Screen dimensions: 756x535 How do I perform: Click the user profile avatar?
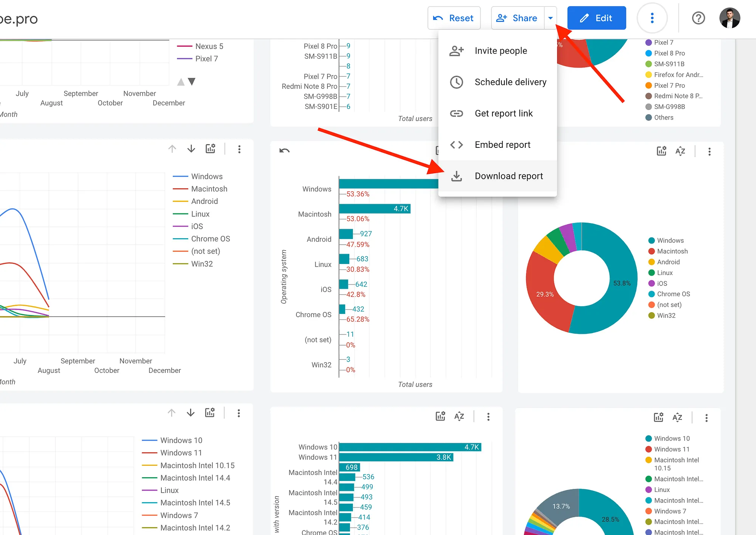729,18
